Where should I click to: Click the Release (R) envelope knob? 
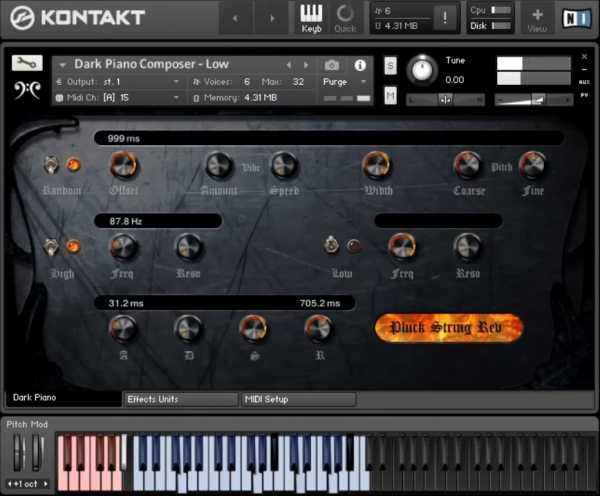tap(319, 329)
